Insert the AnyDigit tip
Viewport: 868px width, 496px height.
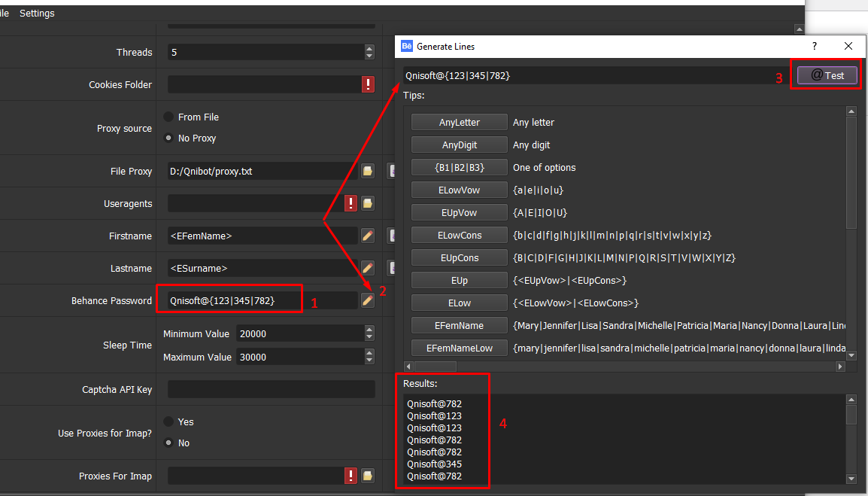tap(460, 145)
